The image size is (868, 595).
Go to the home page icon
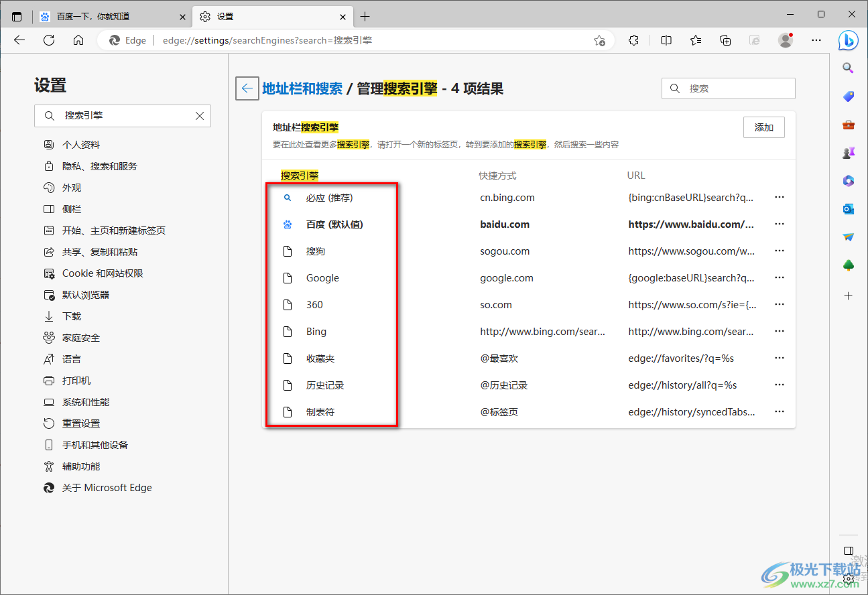78,40
